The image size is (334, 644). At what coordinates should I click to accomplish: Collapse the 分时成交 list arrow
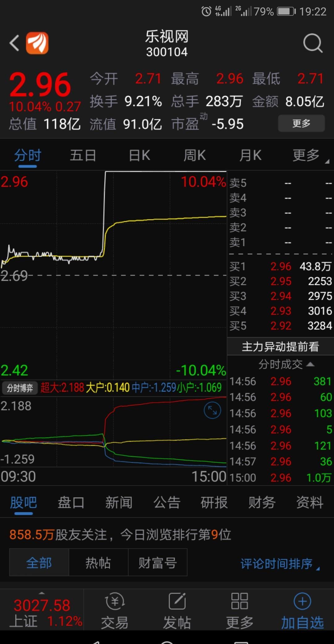click(310, 365)
